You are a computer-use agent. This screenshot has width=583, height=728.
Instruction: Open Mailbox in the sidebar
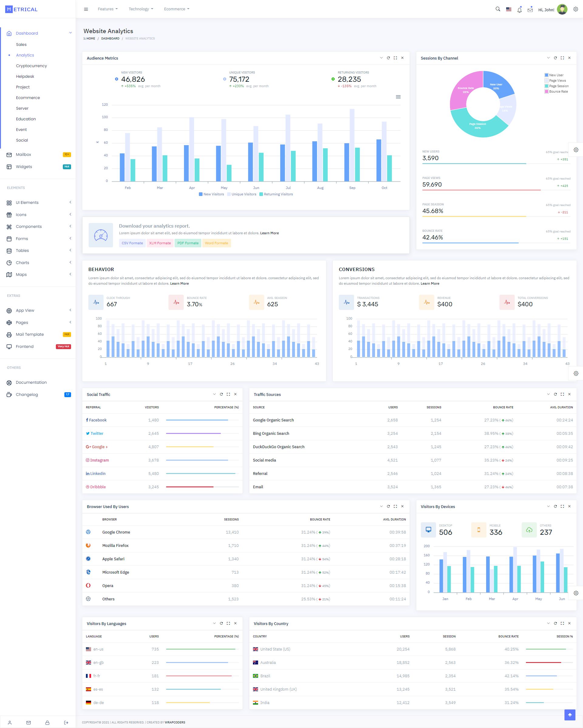click(23, 155)
